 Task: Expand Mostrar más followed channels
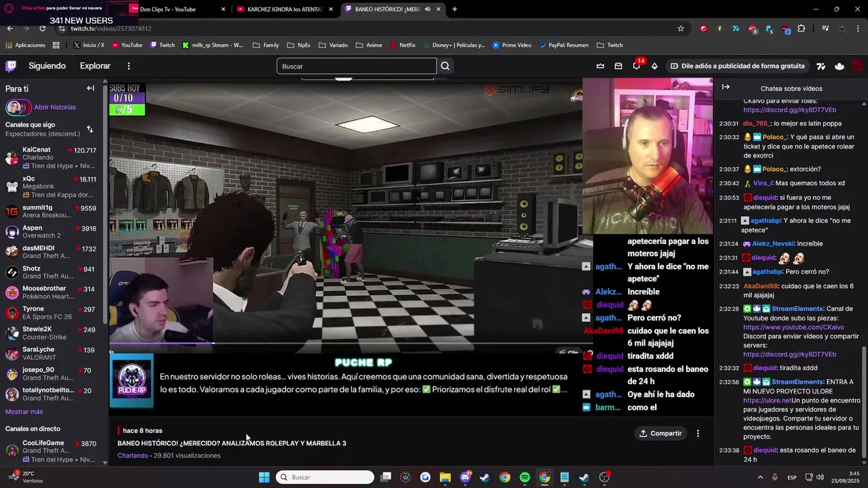tap(24, 411)
